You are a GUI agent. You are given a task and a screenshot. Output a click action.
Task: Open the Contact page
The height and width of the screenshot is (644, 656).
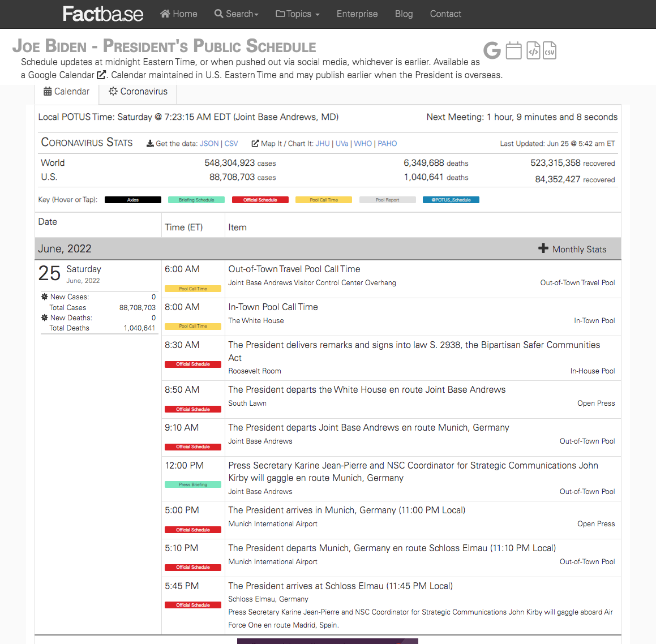tap(445, 14)
